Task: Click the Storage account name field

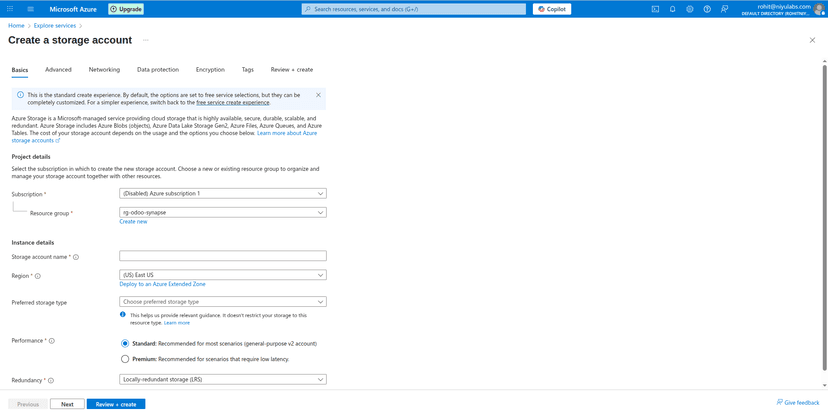Action: click(x=223, y=256)
